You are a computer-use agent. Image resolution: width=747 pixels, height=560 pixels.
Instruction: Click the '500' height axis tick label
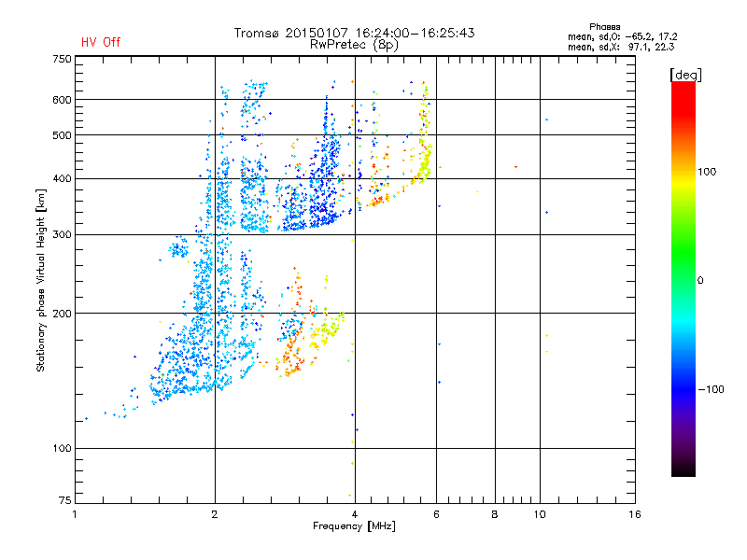pyautogui.click(x=62, y=135)
